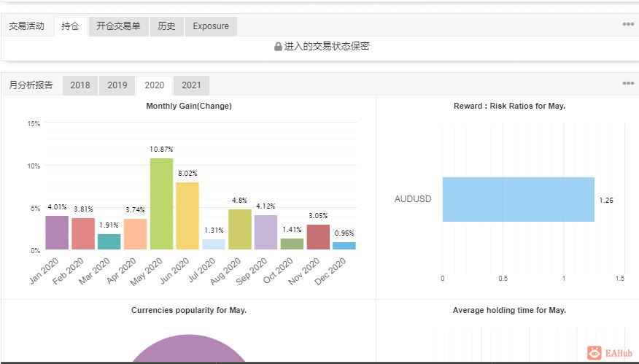639x364 pixels.
Task: Click the 3.05% value label
Action: point(318,216)
